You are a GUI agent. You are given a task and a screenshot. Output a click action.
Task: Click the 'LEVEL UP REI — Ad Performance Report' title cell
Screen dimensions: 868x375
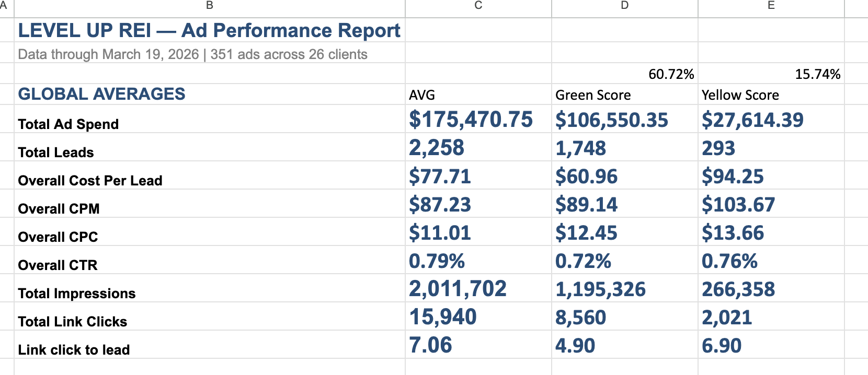click(x=210, y=30)
